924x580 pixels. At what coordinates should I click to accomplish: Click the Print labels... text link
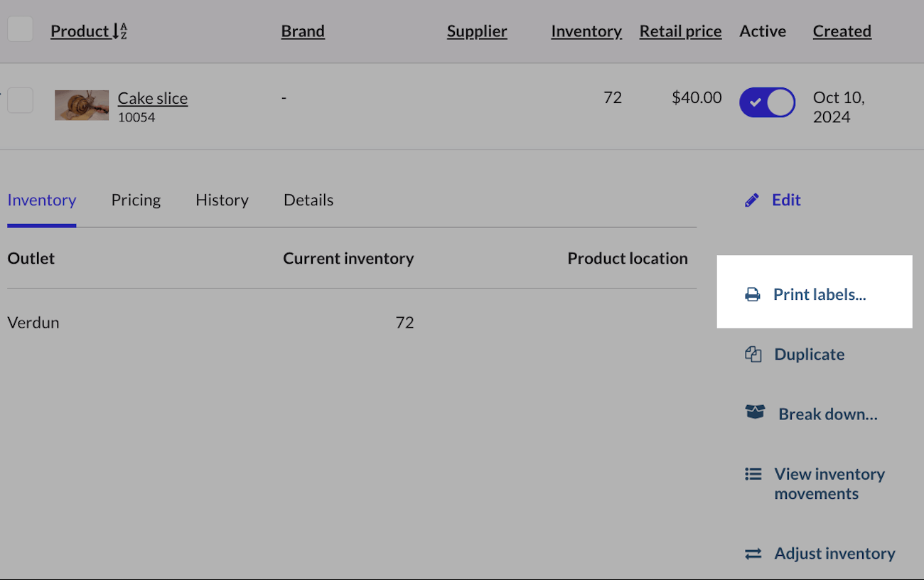820,294
